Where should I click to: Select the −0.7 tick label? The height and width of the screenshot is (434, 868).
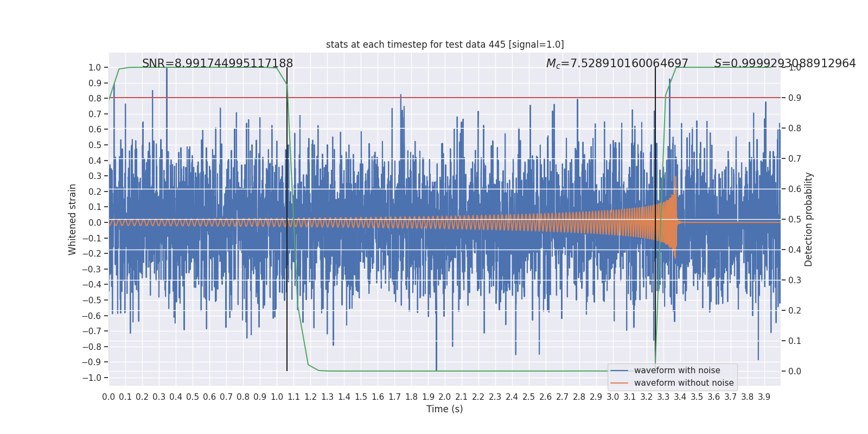coord(91,331)
